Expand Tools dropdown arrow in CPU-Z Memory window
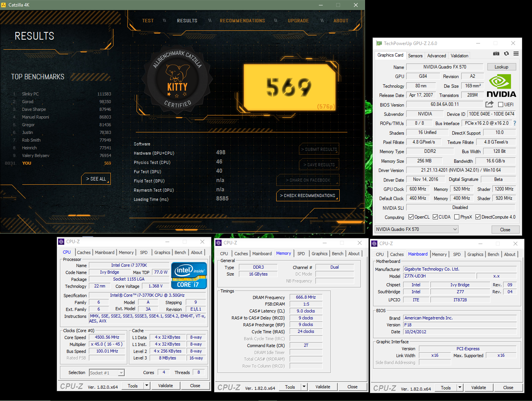The width and height of the screenshot is (532, 401). click(x=304, y=387)
